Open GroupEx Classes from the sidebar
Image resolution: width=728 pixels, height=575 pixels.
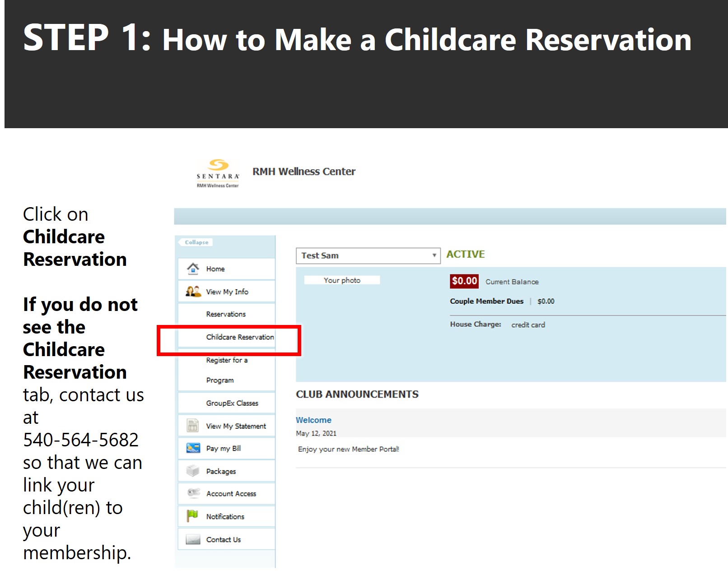232,403
